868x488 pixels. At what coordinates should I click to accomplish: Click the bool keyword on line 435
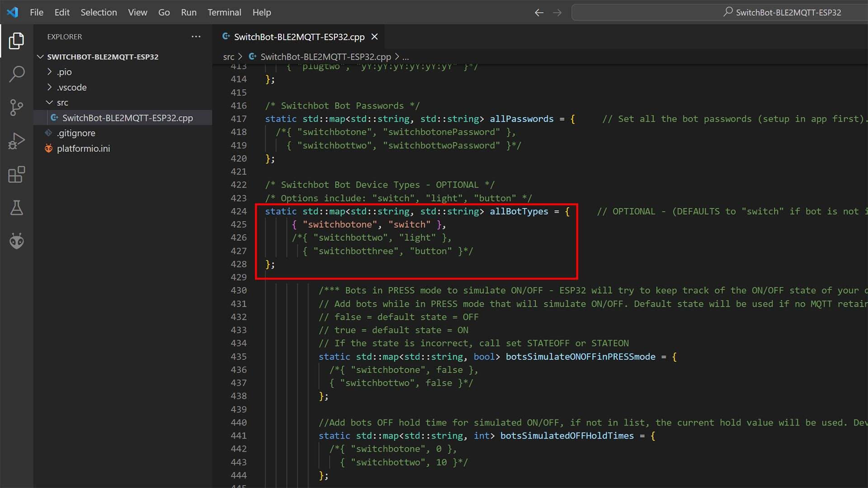pos(484,357)
